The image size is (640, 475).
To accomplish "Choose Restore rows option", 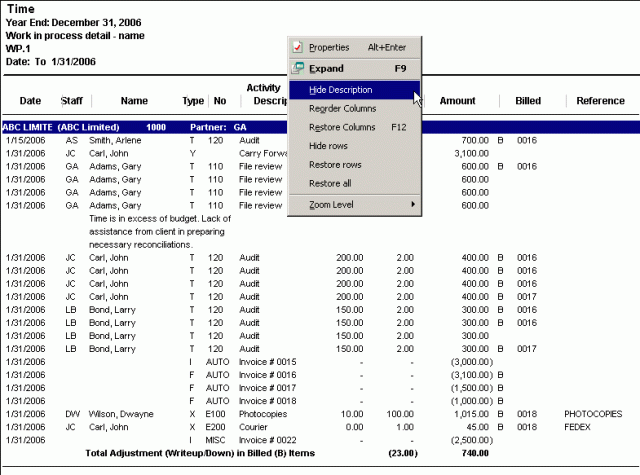I will point(335,164).
